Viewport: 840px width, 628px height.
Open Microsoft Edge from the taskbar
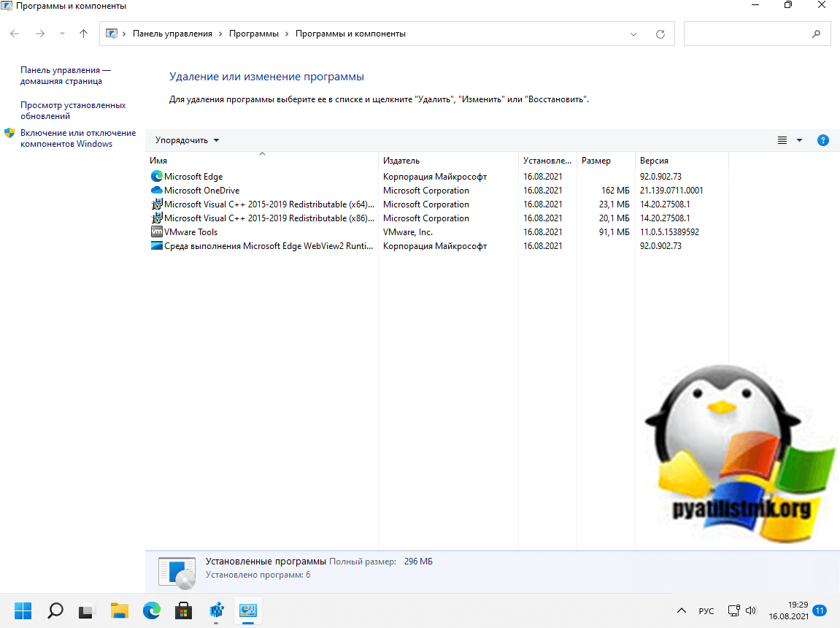tap(152, 610)
